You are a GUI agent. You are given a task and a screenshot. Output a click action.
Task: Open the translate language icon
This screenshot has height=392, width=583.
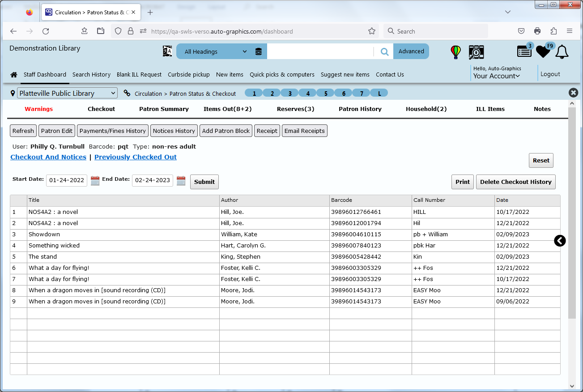[x=167, y=51]
